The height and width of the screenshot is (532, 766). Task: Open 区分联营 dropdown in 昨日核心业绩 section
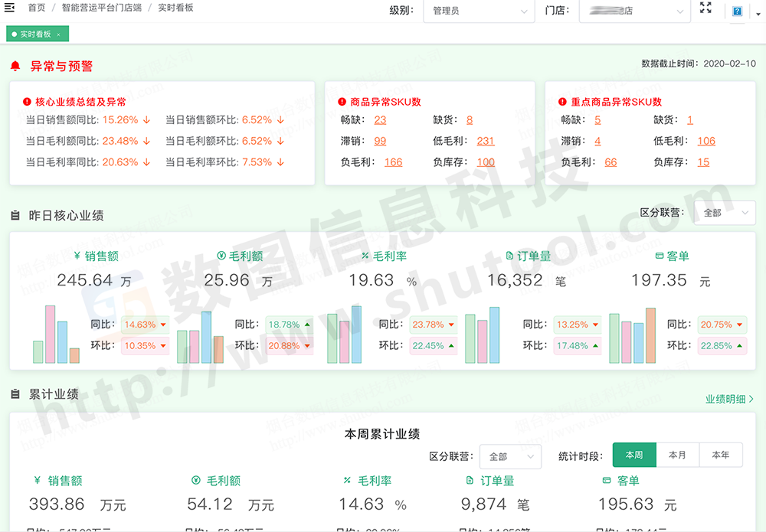point(724,213)
